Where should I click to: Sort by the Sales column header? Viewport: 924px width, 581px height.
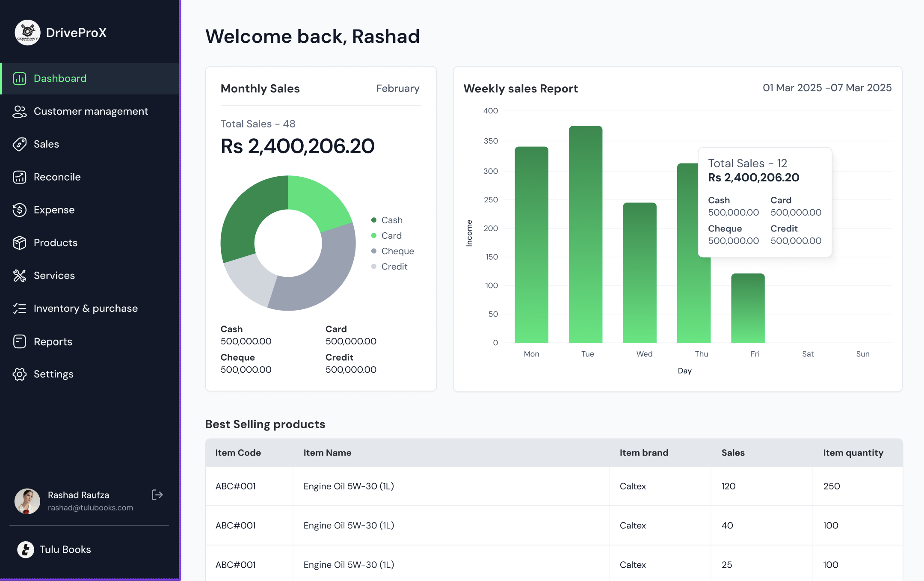(x=733, y=452)
